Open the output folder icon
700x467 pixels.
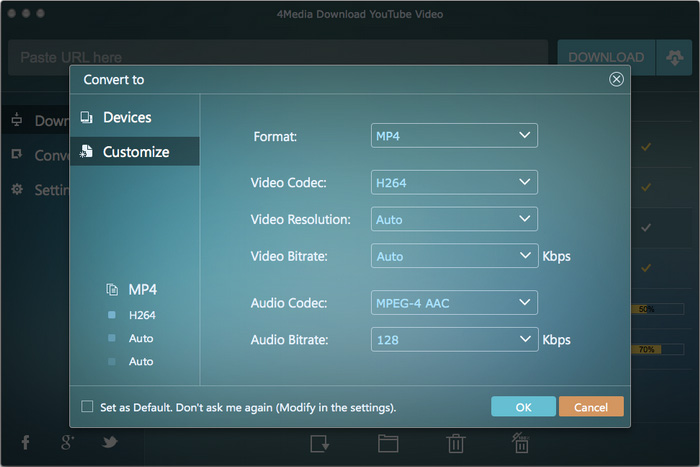pyautogui.click(x=389, y=443)
